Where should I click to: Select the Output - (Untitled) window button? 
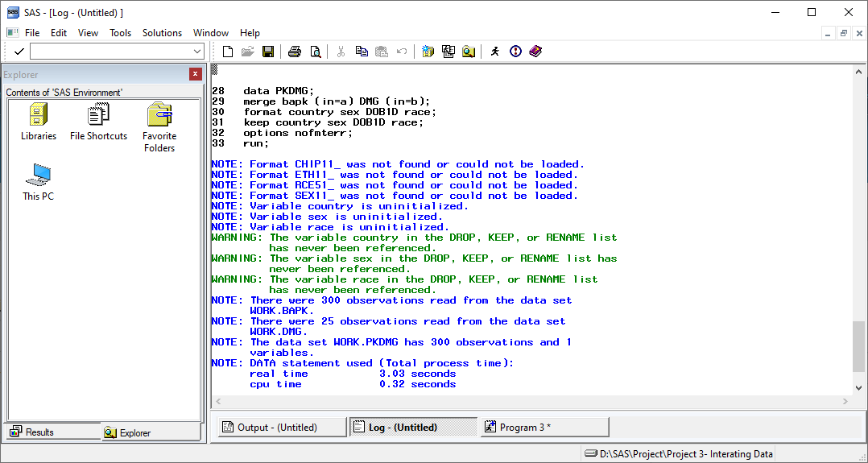point(282,428)
